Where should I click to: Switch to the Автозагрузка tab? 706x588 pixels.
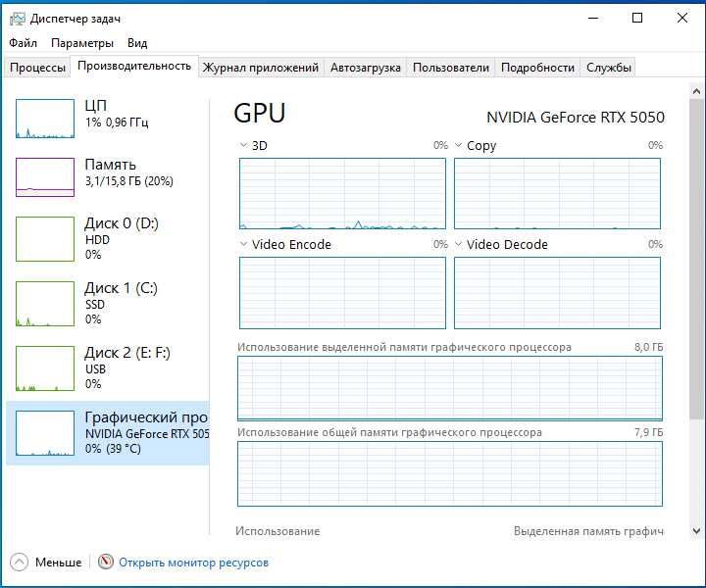click(x=366, y=68)
